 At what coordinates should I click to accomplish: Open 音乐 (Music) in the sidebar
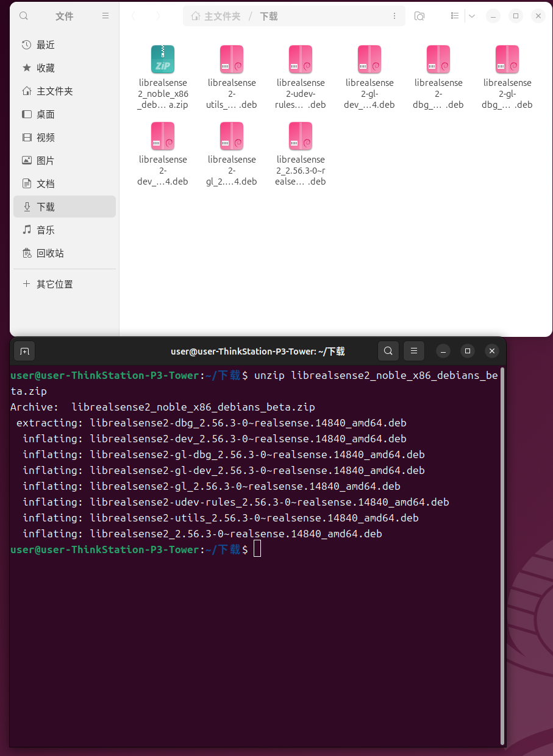tap(64, 230)
